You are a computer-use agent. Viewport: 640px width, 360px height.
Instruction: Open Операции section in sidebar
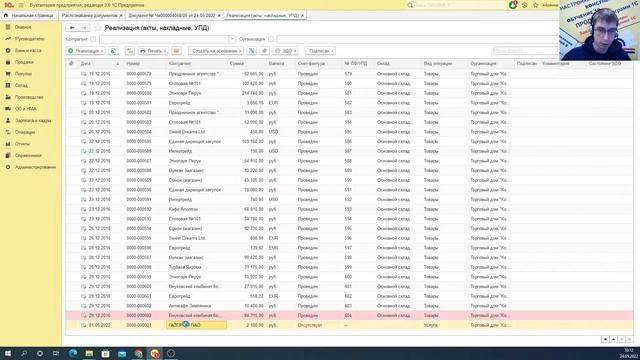click(25, 132)
